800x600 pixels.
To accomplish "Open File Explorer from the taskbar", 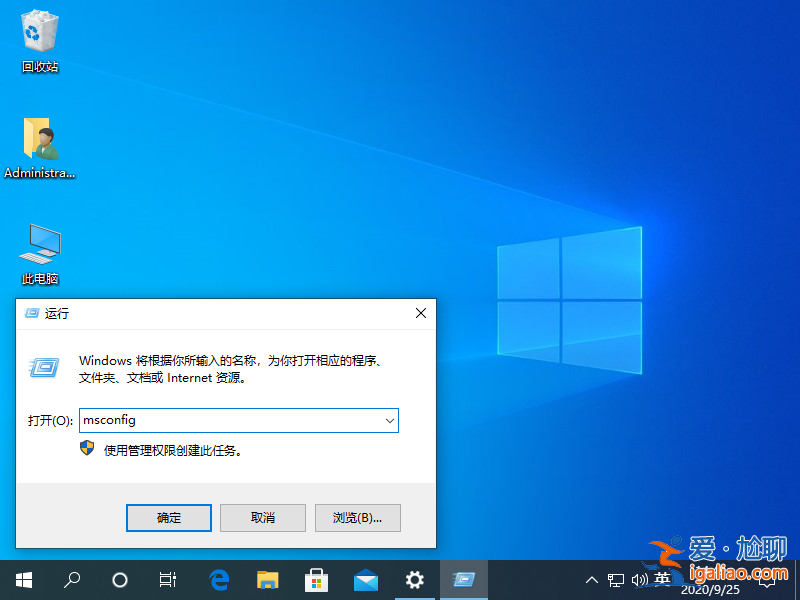I will 267,579.
